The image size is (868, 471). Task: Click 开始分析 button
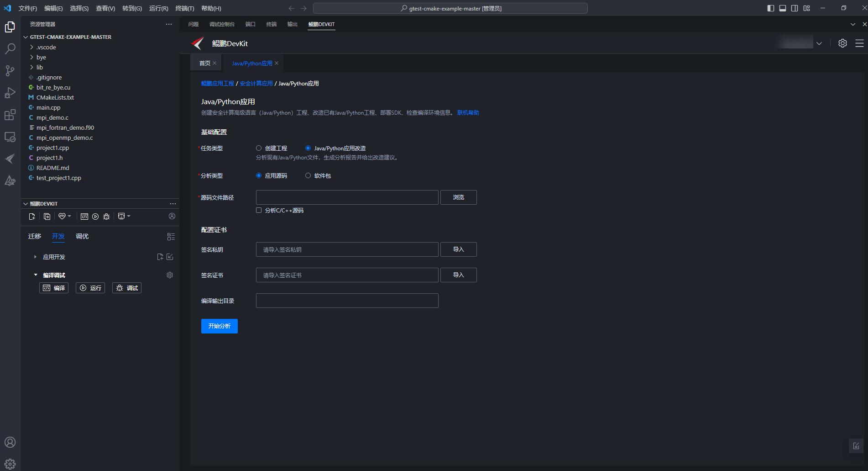pyautogui.click(x=220, y=326)
